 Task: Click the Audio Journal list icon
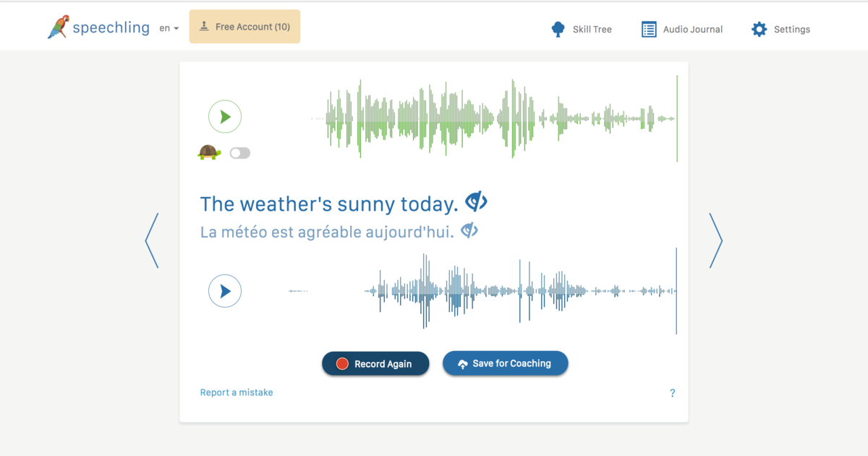[x=649, y=30]
